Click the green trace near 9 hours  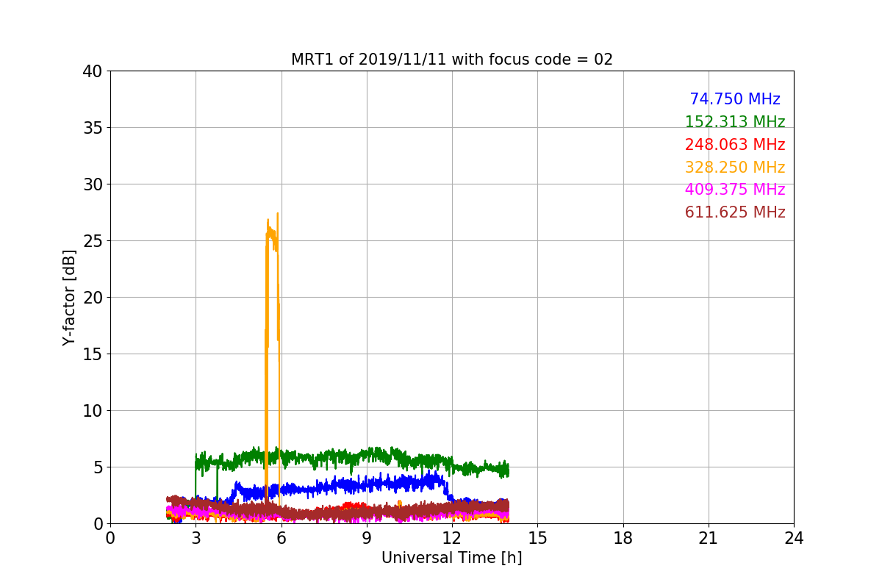[367, 455]
